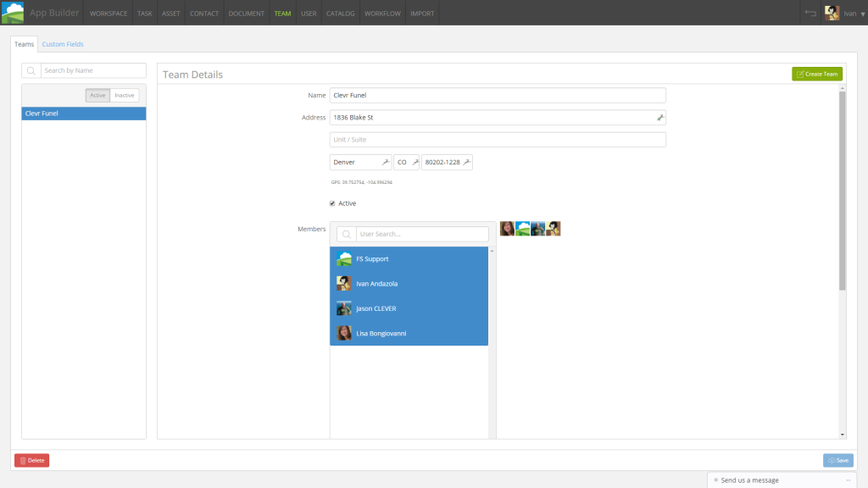Open the Ivan account dropdown arrow
The width and height of the screenshot is (868, 488).
point(861,13)
